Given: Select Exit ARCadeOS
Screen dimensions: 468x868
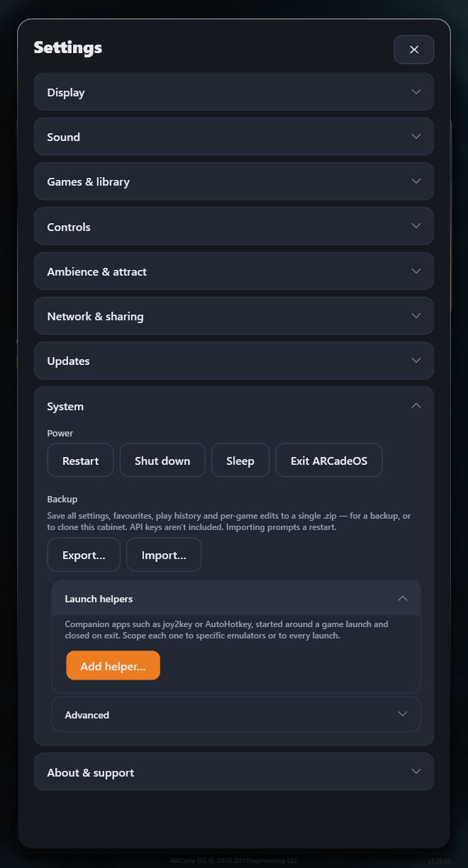Looking at the screenshot, I should click(329, 461).
